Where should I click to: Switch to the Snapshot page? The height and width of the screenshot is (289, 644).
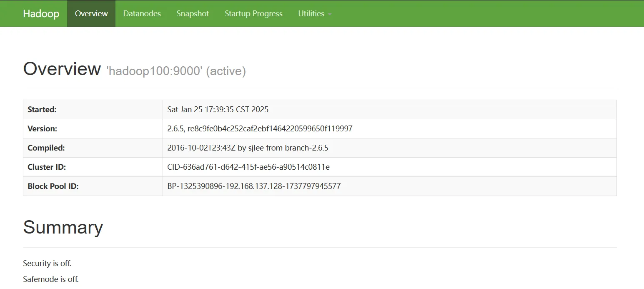click(x=193, y=13)
